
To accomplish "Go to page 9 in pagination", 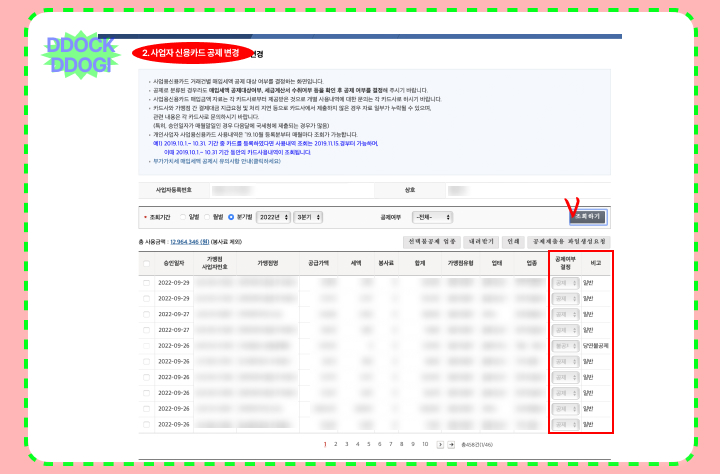I will 413,444.
